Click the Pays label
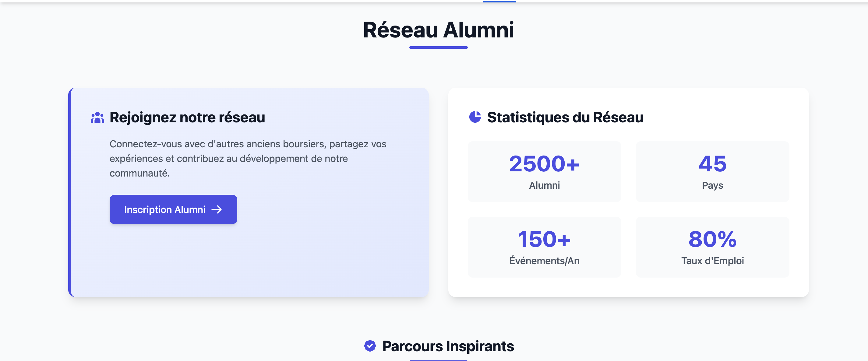Image resolution: width=868 pixels, height=361 pixels. click(712, 185)
